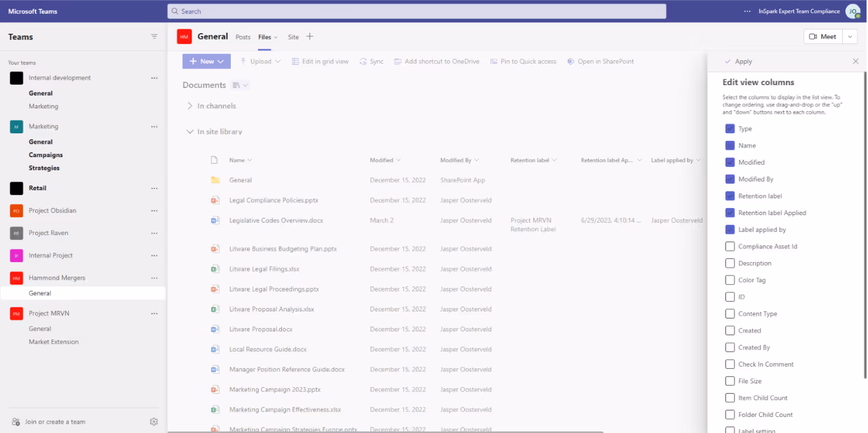This screenshot has width=868, height=433.
Task: Uncheck the Modified column checkbox
Action: [x=730, y=163]
